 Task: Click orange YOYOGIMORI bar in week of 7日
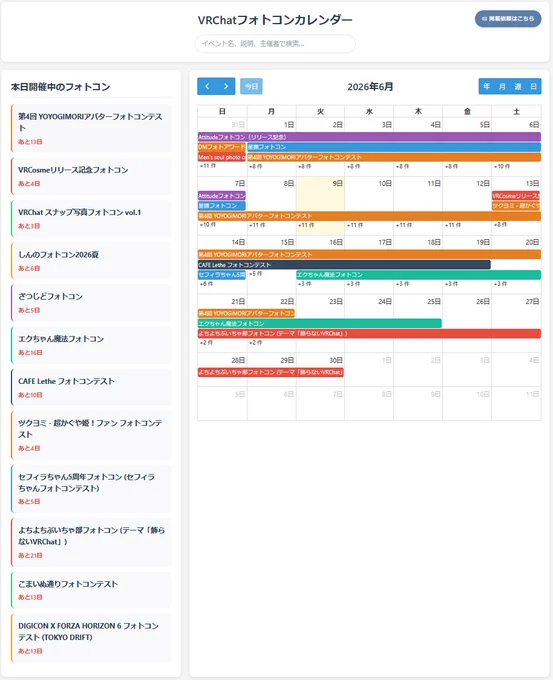pyautogui.click(x=369, y=216)
